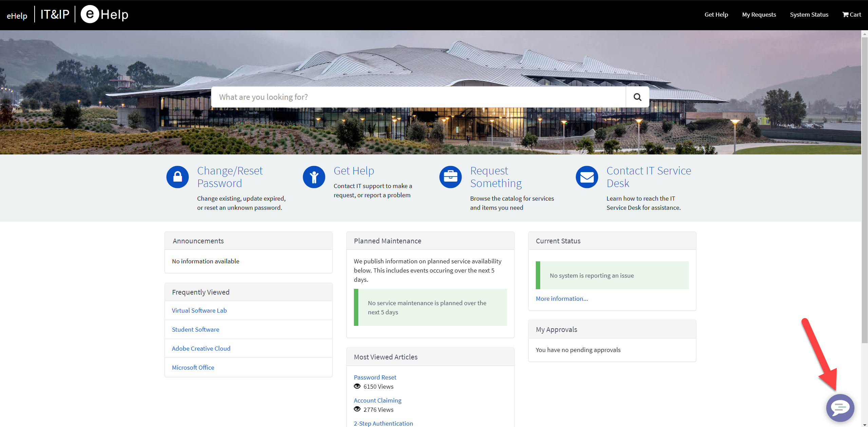Viewport: 868px width, 427px height.
Task: Open Get Help in top navigation
Action: (716, 15)
